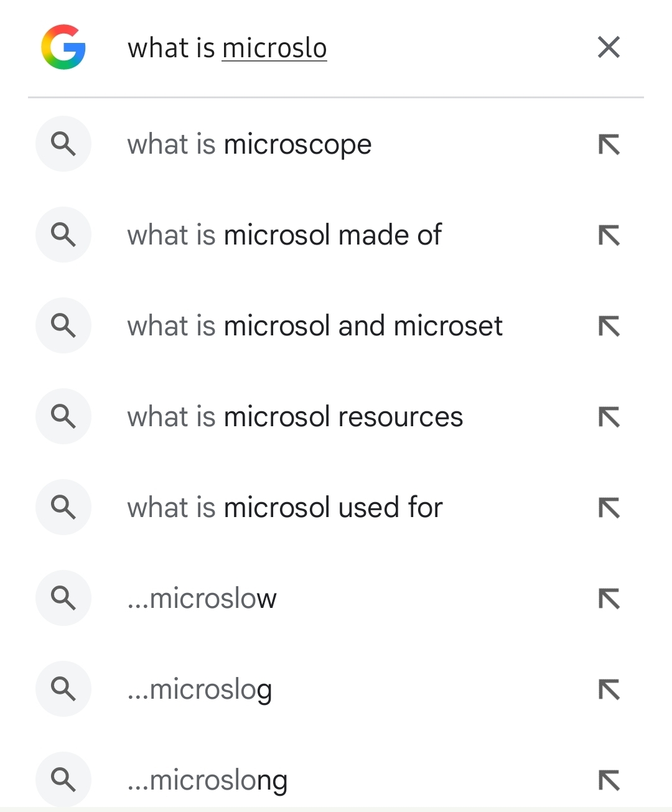Screen dimensions: 672x812
Task: Select the '...microslog' suggestion
Action: point(200,689)
